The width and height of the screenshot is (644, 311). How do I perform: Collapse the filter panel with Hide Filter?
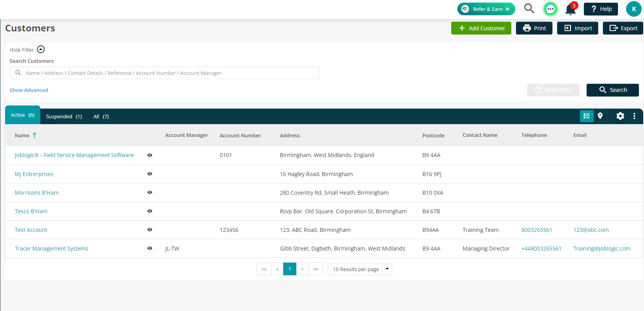pyautogui.click(x=27, y=50)
